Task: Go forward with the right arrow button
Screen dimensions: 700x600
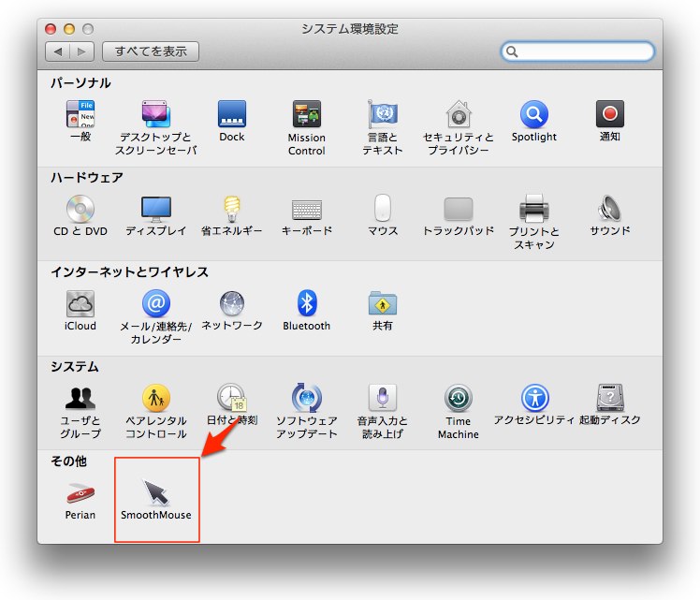Action: [x=81, y=51]
